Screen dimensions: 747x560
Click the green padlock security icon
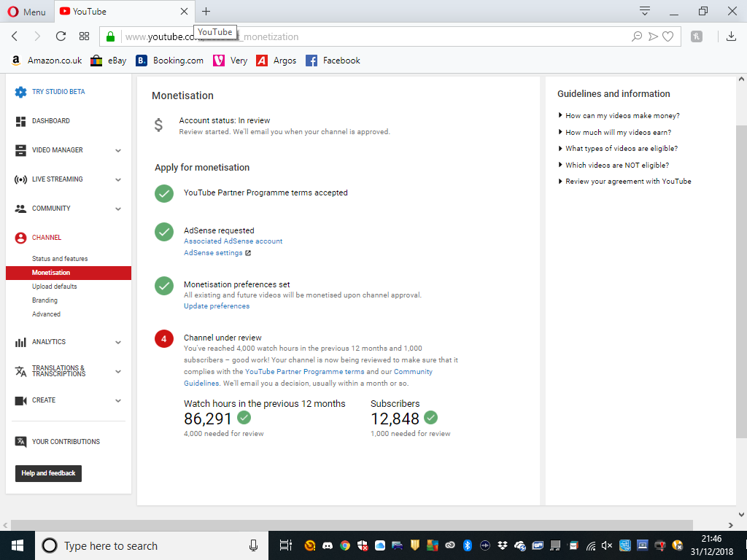point(111,36)
